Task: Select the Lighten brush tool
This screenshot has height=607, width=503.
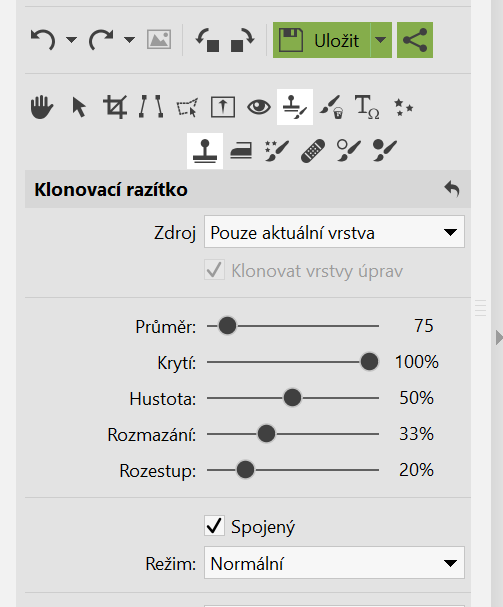Action: click(348, 151)
